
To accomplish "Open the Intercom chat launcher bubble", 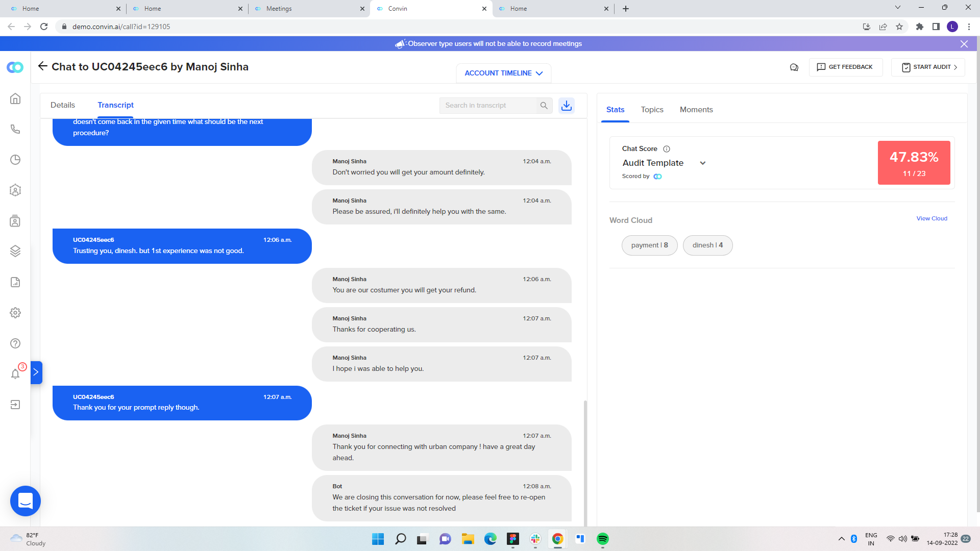I will [26, 501].
